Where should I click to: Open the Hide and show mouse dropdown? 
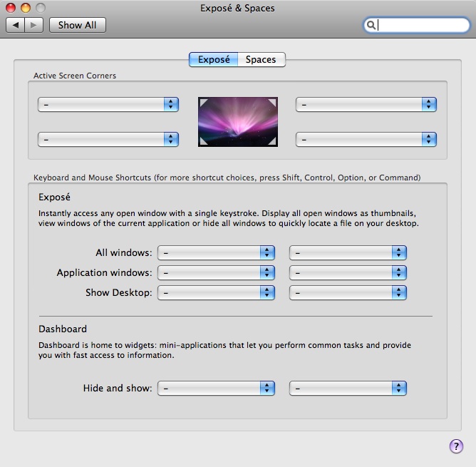coord(348,389)
